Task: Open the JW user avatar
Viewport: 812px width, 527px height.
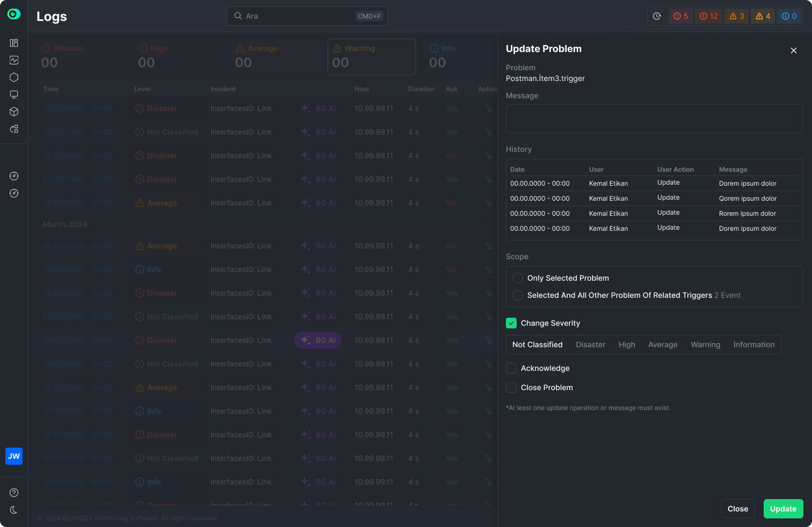Action: click(x=14, y=456)
